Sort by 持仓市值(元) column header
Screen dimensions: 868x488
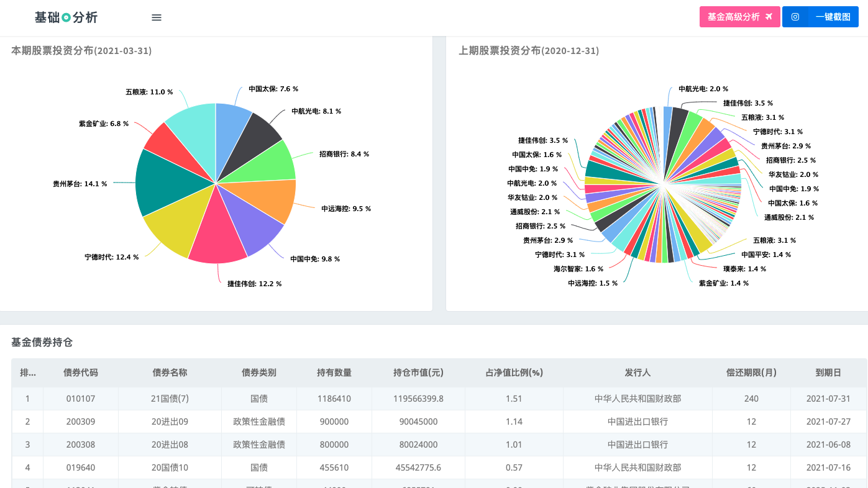(419, 373)
